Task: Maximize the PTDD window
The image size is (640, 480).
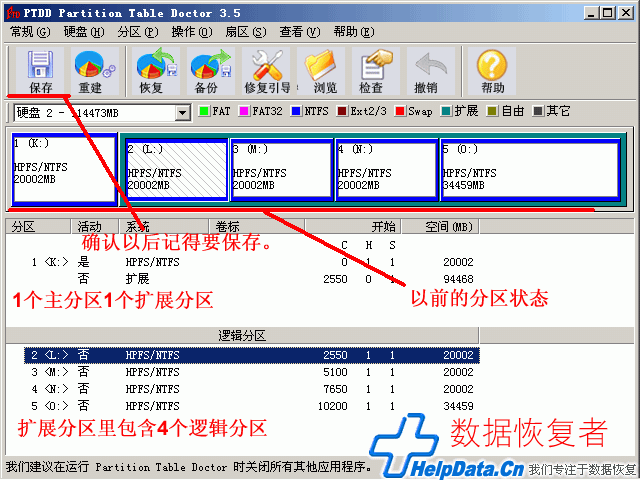Action: pyautogui.click(x=607, y=13)
